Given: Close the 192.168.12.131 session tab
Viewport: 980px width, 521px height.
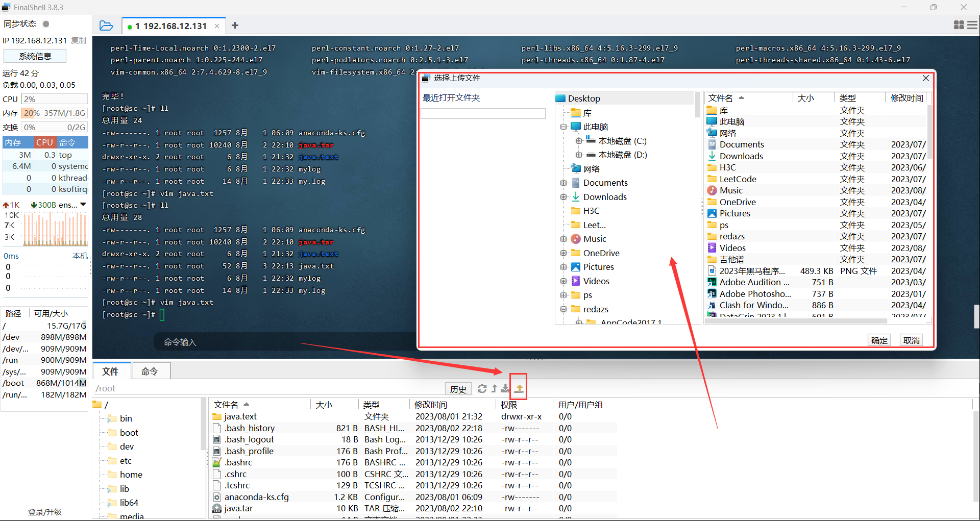Looking at the screenshot, I should pyautogui.click(x=217, y=26).
